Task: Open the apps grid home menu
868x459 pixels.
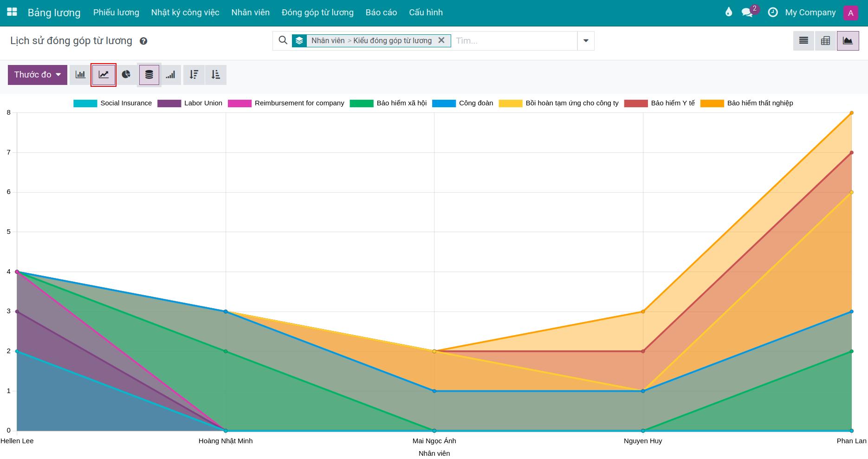Action: coord(12,13)
